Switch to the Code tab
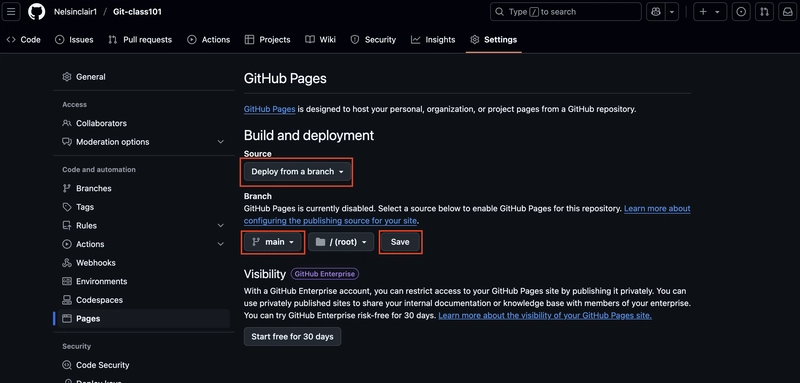 (23, 39)
